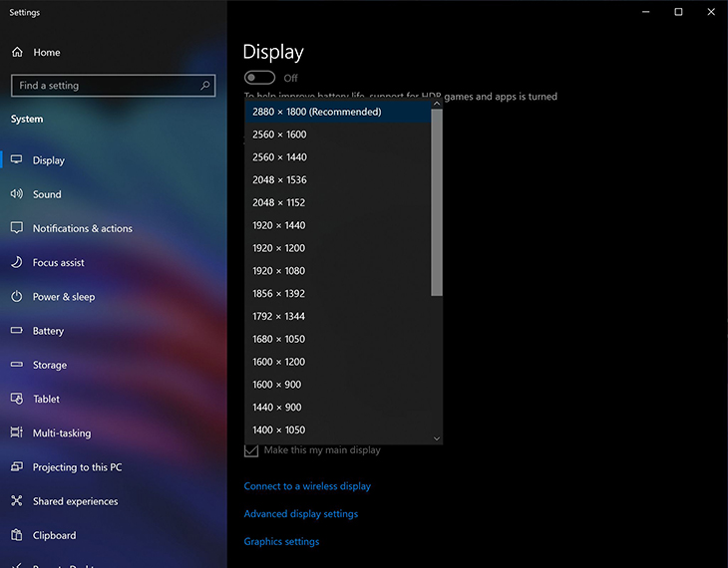
Task: Open Connect to a wireless display link
Action: (307, 486)
